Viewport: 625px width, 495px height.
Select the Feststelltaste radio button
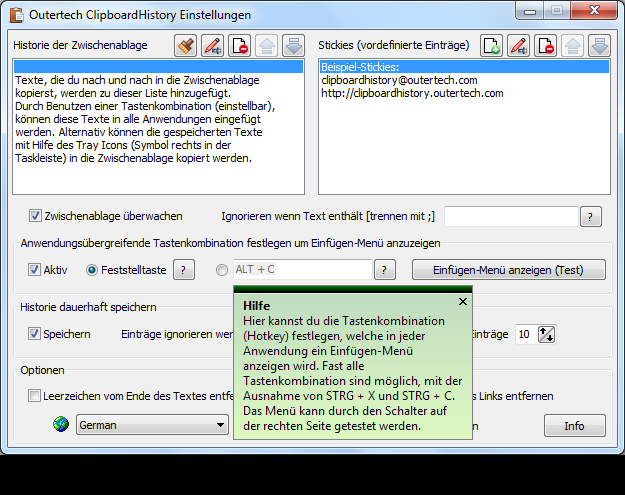click(92, 270)
